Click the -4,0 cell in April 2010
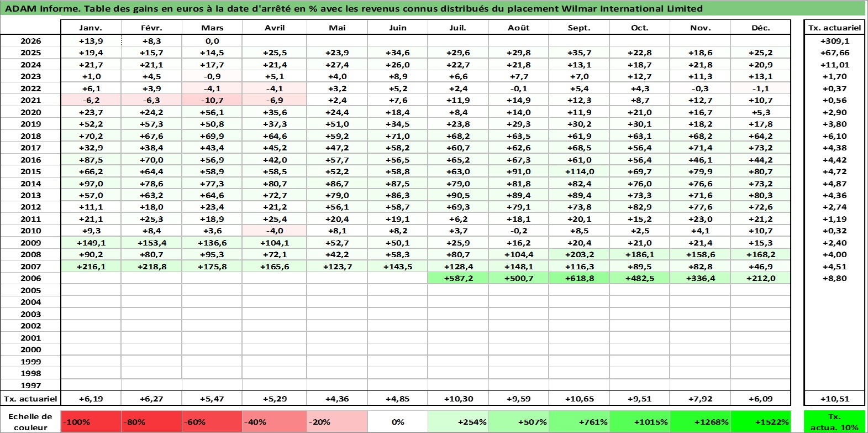The image size is (868, 433). [x=274, y=231]
